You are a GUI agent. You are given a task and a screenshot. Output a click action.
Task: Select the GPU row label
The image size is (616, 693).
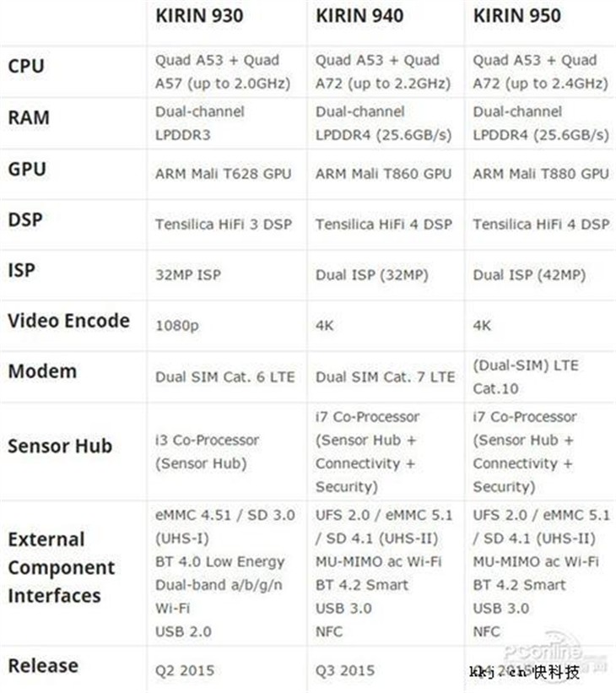coord(27,170)
